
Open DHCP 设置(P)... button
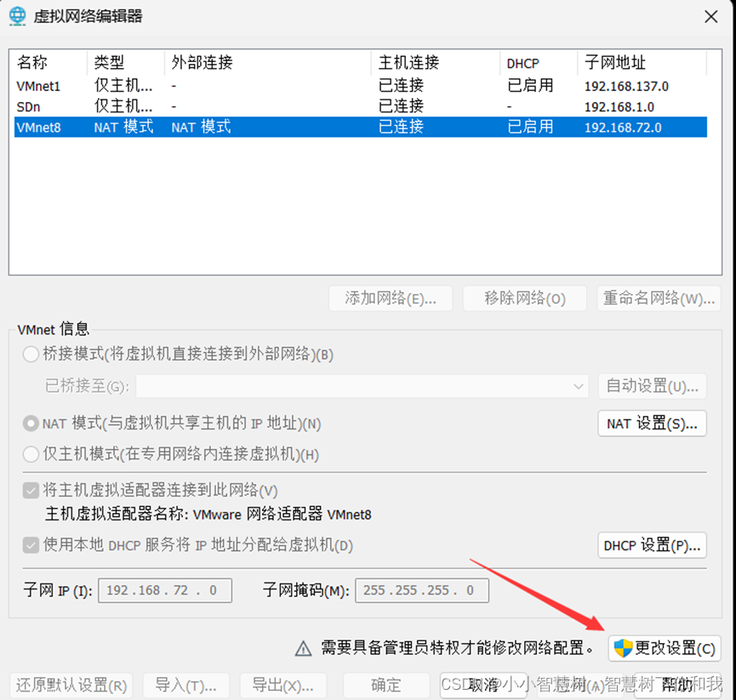[652, 545]
